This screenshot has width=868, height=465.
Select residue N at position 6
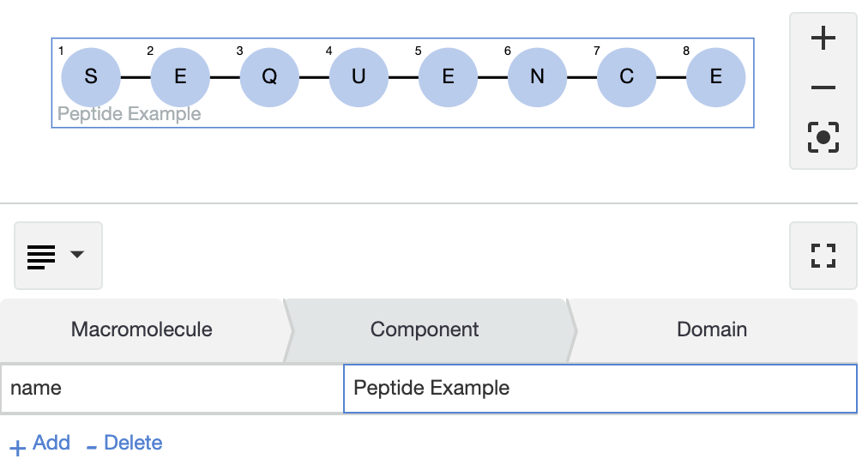(x=537, y=77)
